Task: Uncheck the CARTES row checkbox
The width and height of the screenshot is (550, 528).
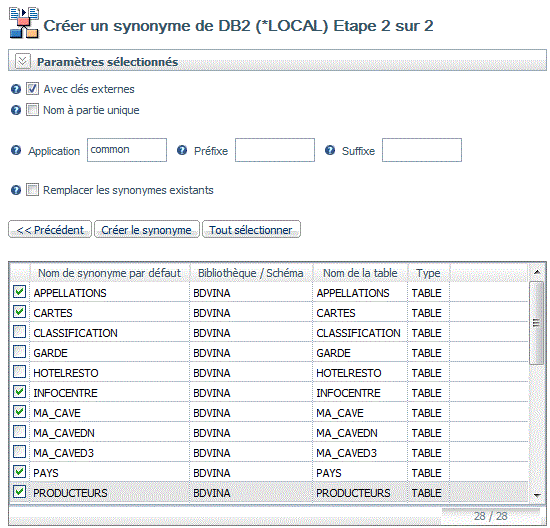Action: coord(19,312)
